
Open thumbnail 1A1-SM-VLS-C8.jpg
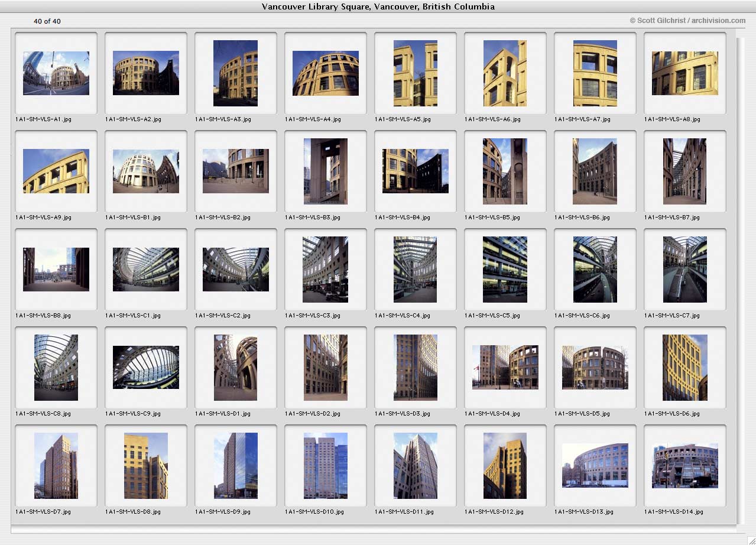pos(56,368)
